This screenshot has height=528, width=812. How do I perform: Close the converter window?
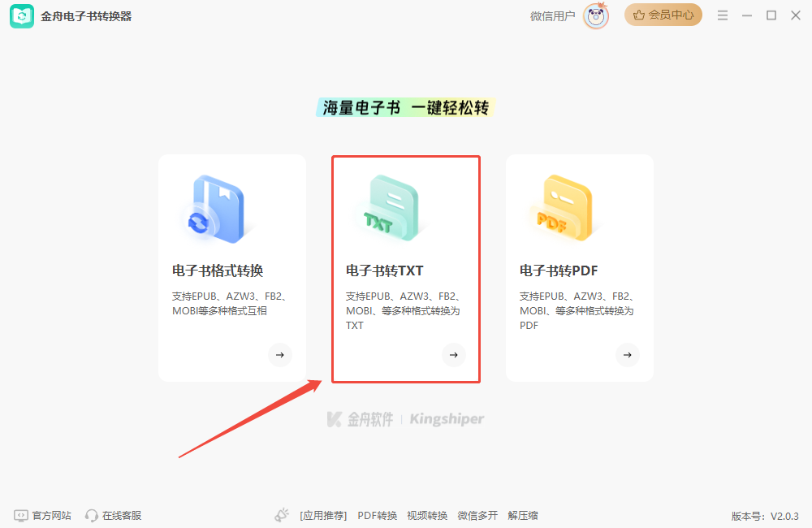(x=796, y=15)
